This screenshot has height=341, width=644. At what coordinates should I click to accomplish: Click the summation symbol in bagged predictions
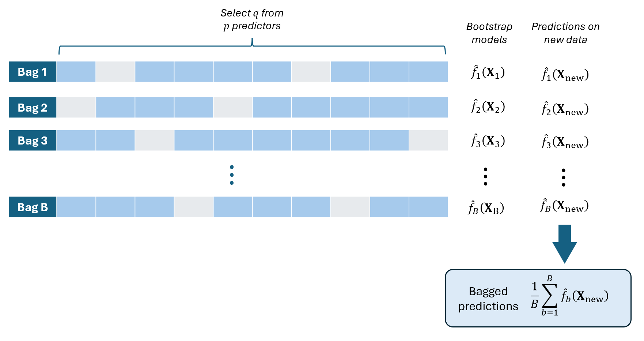tap(549, 296)
